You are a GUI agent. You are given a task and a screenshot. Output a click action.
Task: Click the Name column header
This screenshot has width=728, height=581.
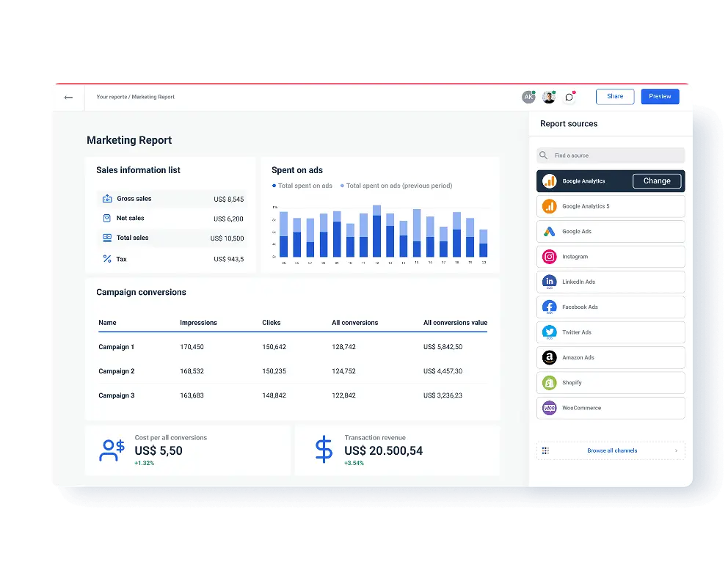click(x=107, y=323)
